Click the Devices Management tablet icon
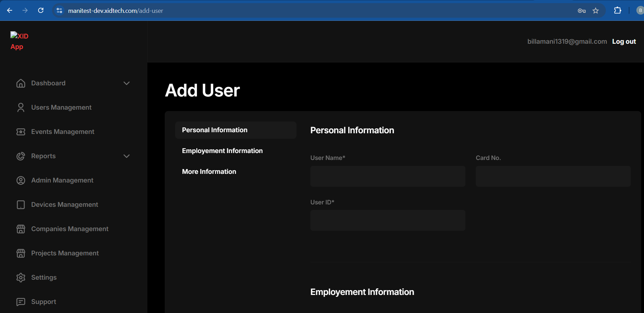 (x=21, y=205)
